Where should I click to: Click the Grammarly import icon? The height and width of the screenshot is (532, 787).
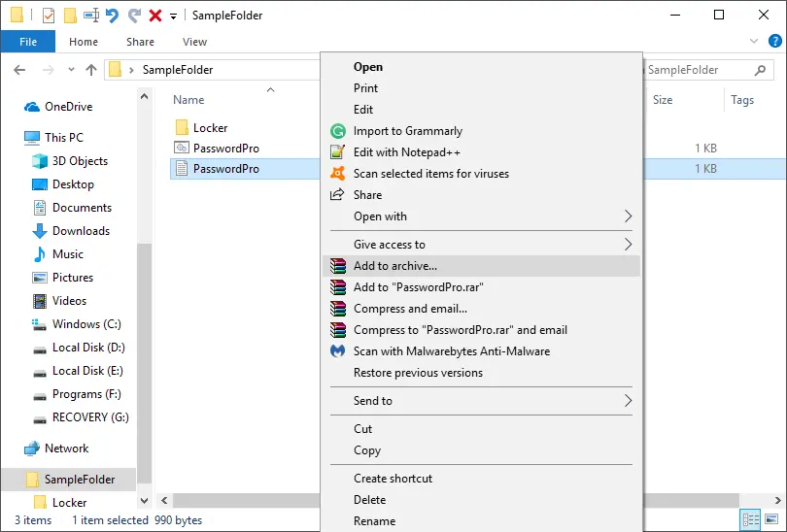click(337, 131)
